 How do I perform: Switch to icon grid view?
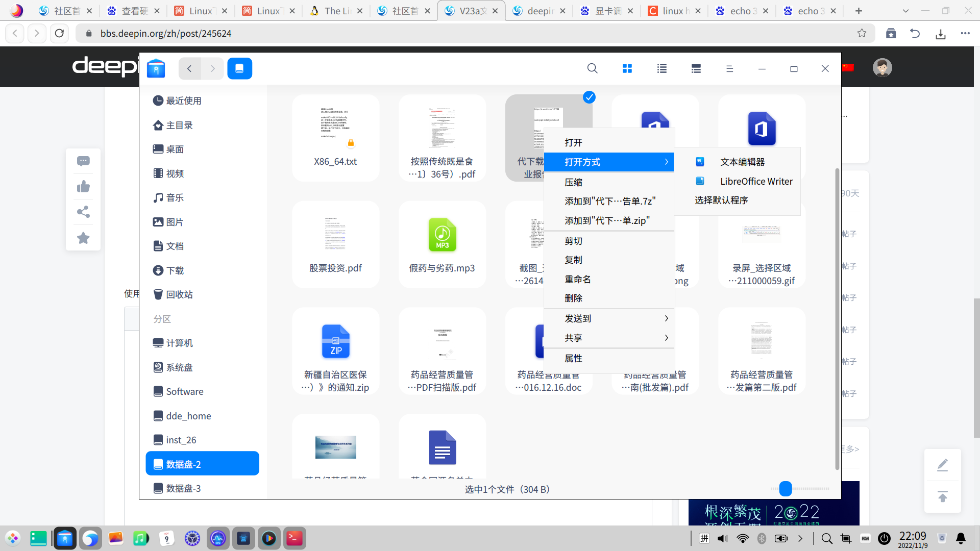(x=627, y=68)
